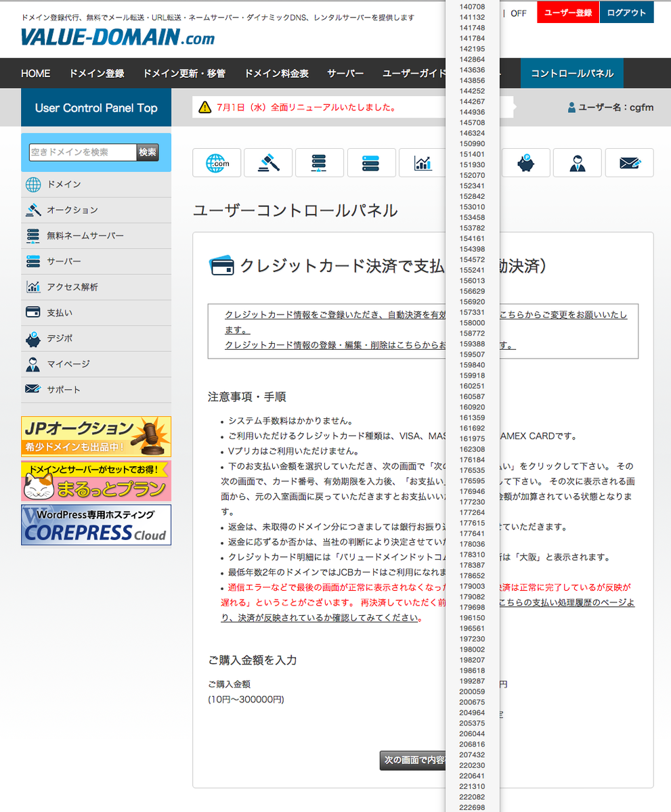The height and width of the screenshot is (812, 671).
Task: Click the credit card icon in the page heading
Action: [x=221, y=266]
